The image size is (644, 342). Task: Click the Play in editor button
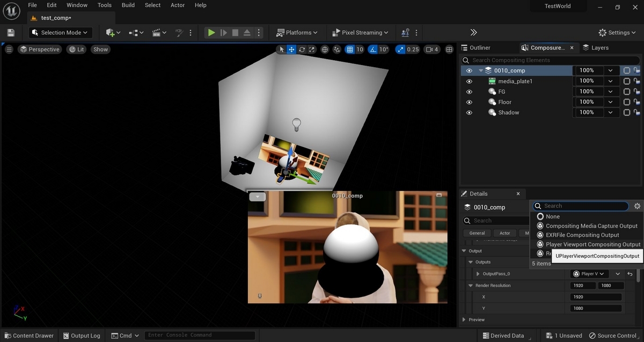click(x=211, y=33)
